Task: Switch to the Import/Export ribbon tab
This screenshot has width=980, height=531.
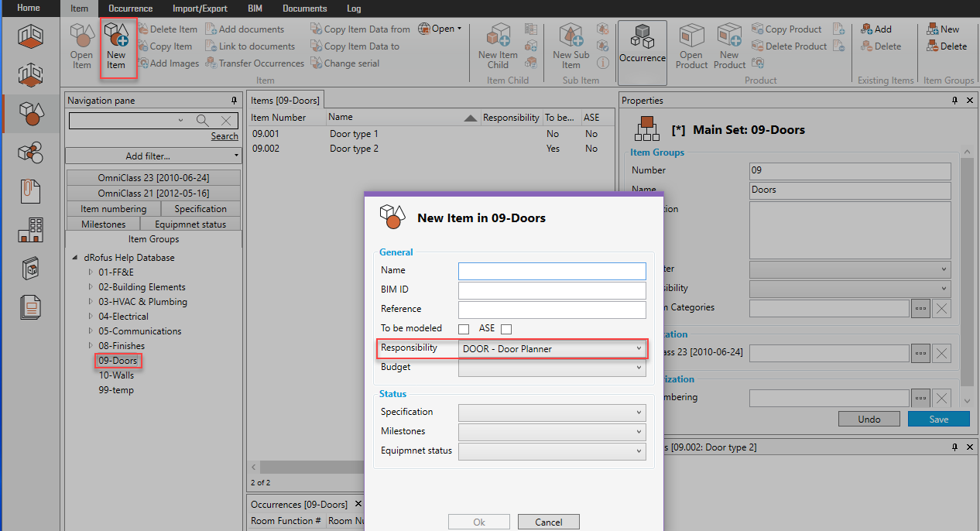Action: (200, 9)
